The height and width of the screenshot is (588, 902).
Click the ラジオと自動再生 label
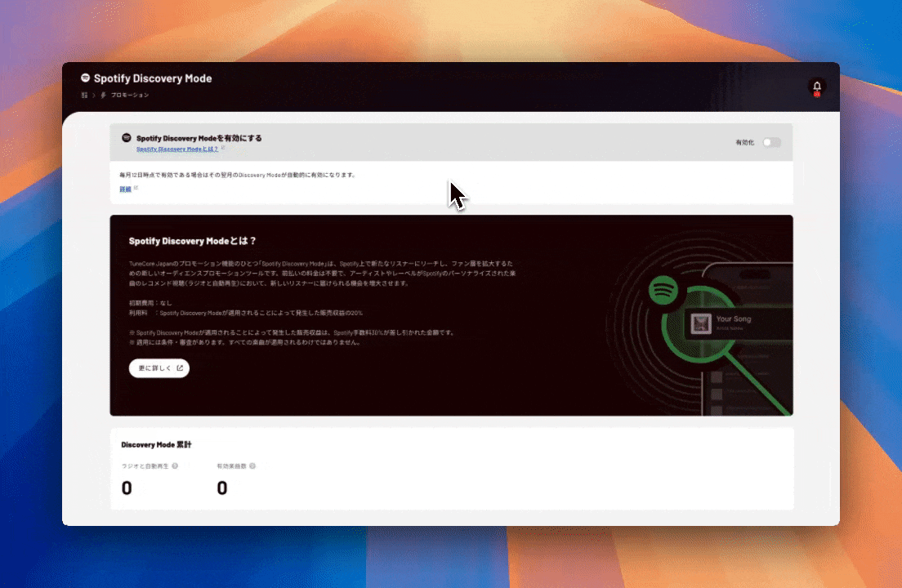(x=145, y=466)
